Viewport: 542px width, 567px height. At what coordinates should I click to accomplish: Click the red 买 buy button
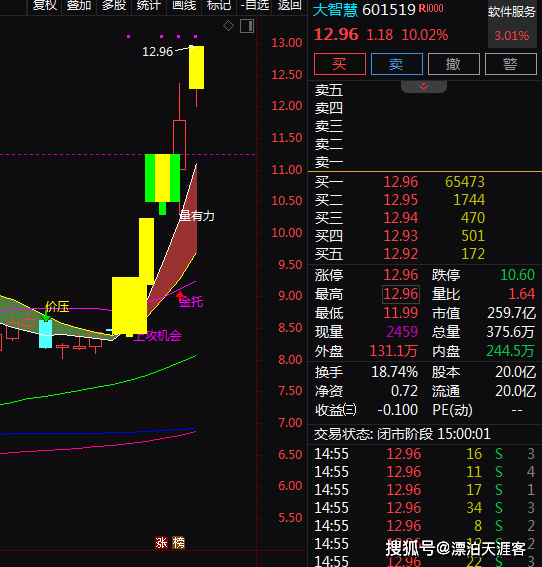coord(340,64)
